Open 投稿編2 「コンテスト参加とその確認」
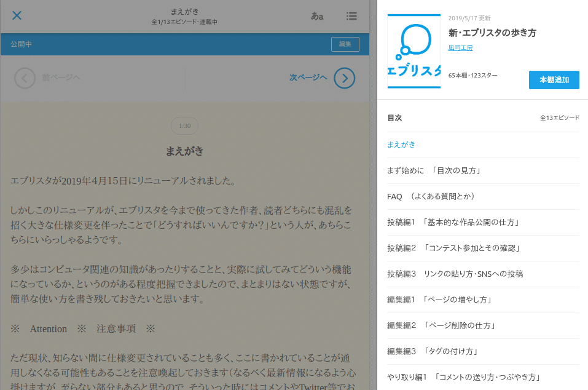Image resolution: width=588 pixels, height=390 pixels. (483, 249)
